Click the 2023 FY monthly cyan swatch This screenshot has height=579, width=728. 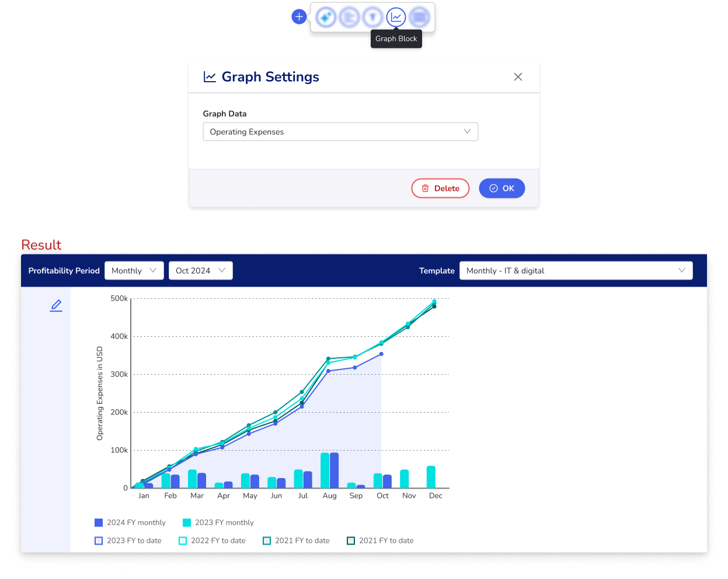[x=187, y=522]
